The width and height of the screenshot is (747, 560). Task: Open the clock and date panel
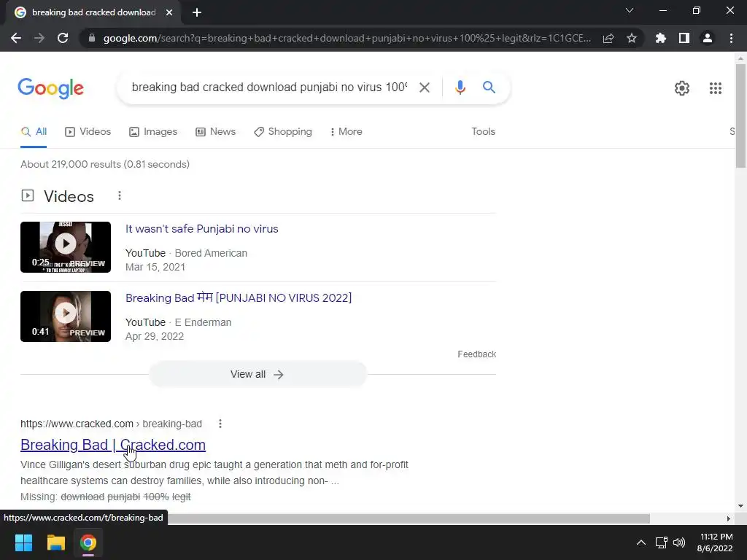pyautogui.click(x=715, y=542)
